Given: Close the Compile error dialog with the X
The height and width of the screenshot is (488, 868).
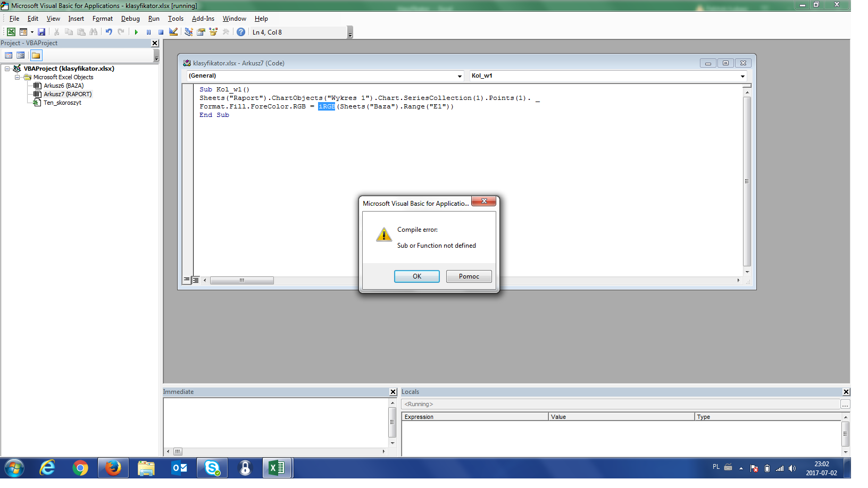Looking at the screenshot, I should (x=484, y=201).
